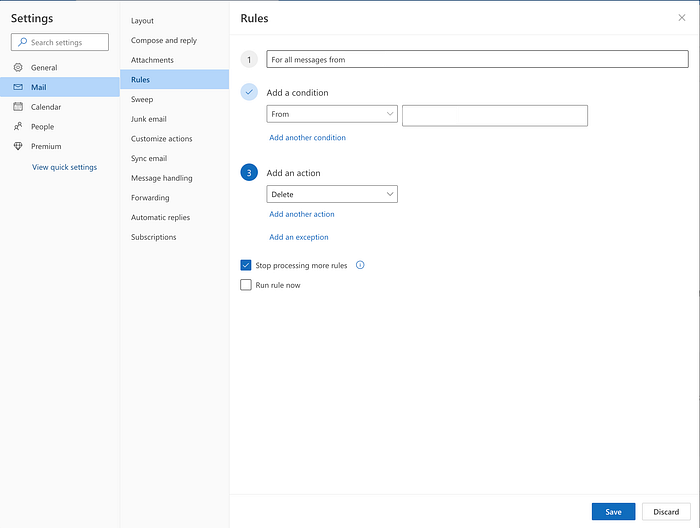
Task: Click the People icon in sidebar
Action: coord(18,126)
